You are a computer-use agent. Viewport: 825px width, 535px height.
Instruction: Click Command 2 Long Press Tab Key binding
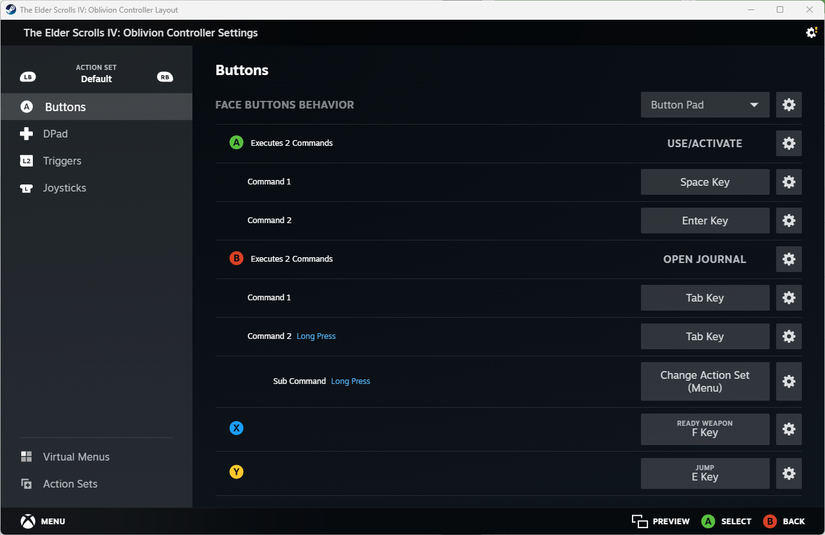[x=705, y=336]
